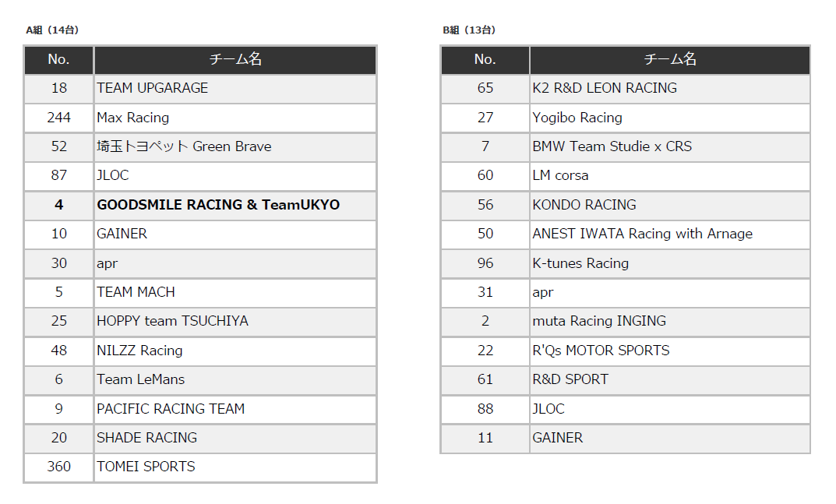The width and height of the screenshot is (836, 504).
Task: Click the 埼玉トヨペット Green Brave entry
Action: tap(184, 146)
